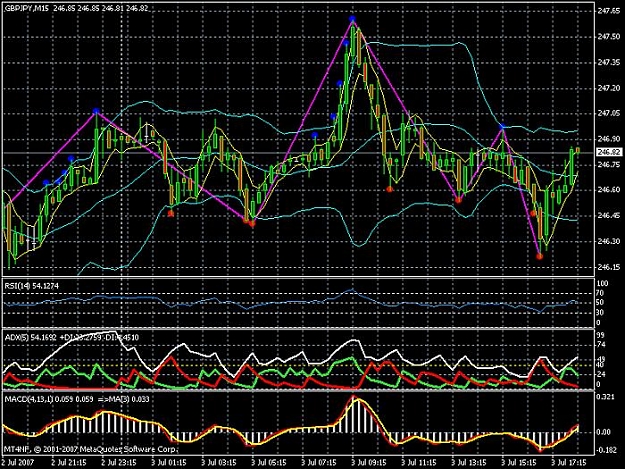Click the 3 Jul 17:15 time label
The width and height of the screenshot is (625, 469).
point(569,463)
